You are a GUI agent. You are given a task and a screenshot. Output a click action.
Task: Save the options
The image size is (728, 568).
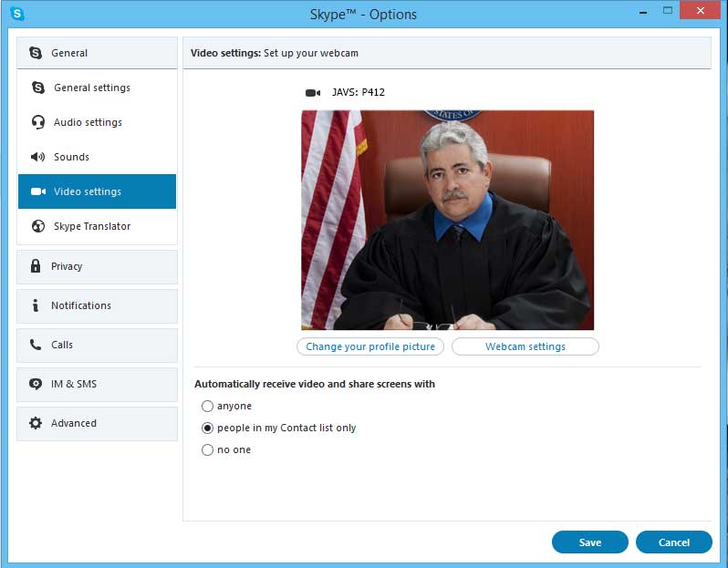coord(590,542)
